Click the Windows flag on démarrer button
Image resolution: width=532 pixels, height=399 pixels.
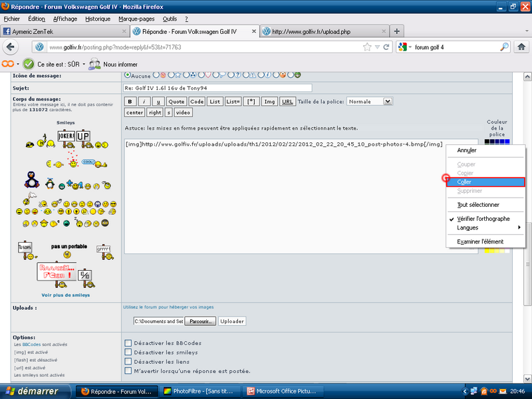coord(10,391)
